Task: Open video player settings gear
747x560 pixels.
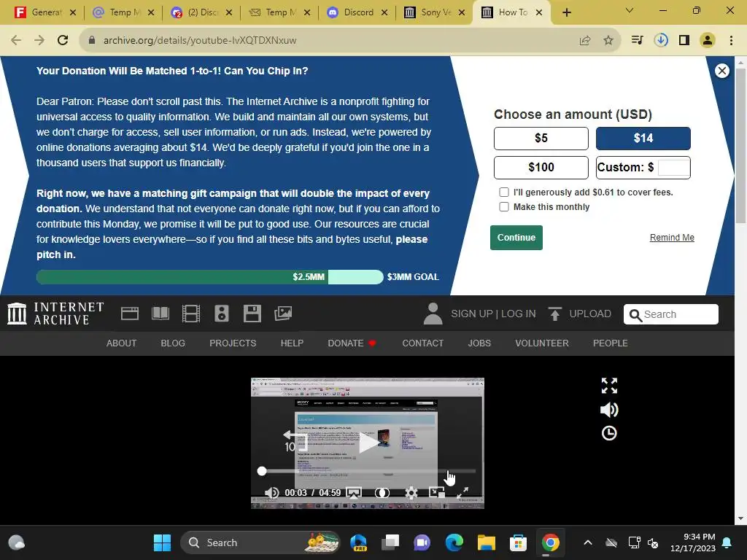Action: [x=411, y=492]
